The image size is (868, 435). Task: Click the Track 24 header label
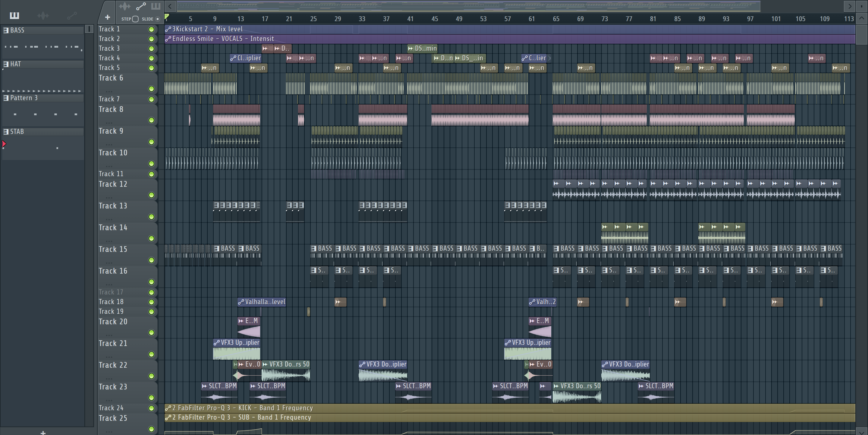click(x=111, y=408)
